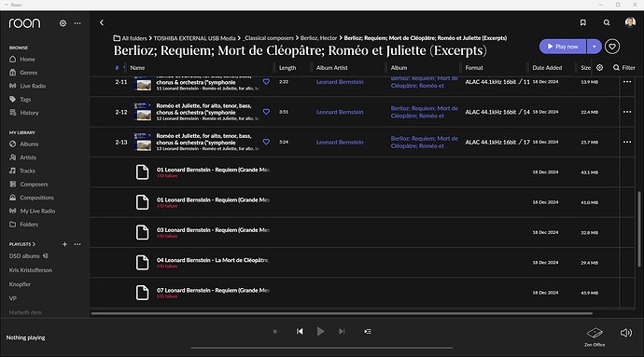Add new playlist with plus icon
The image size is (644, 357).
click(x=64, y=244)
